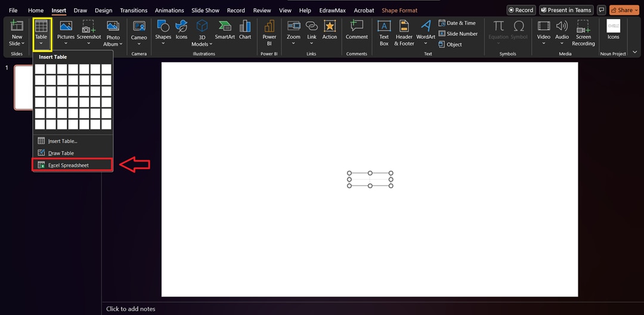Open the Table ribbon button

41,33
